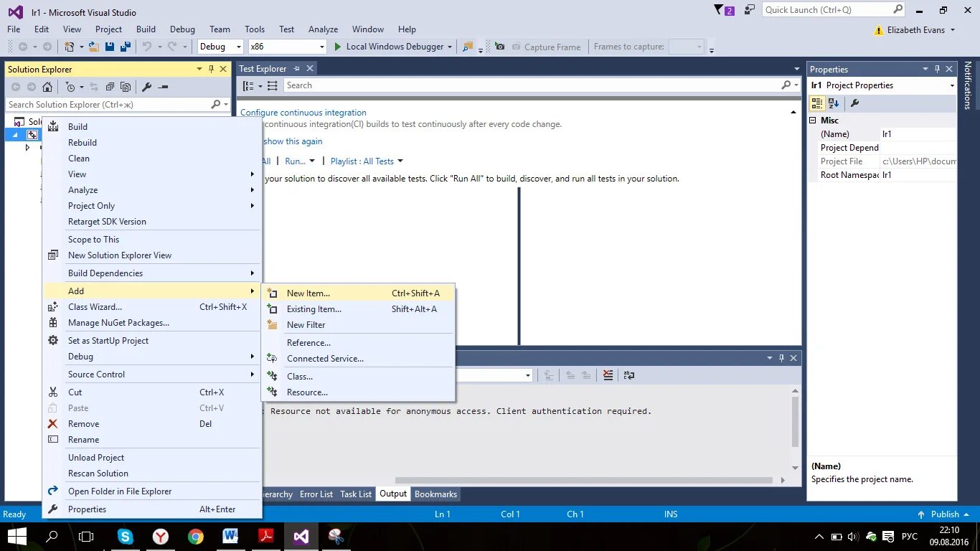Click the Output panel vertical scrollbar
The width and height of the screenshot is (980, 551).
(x=795, y=422)
